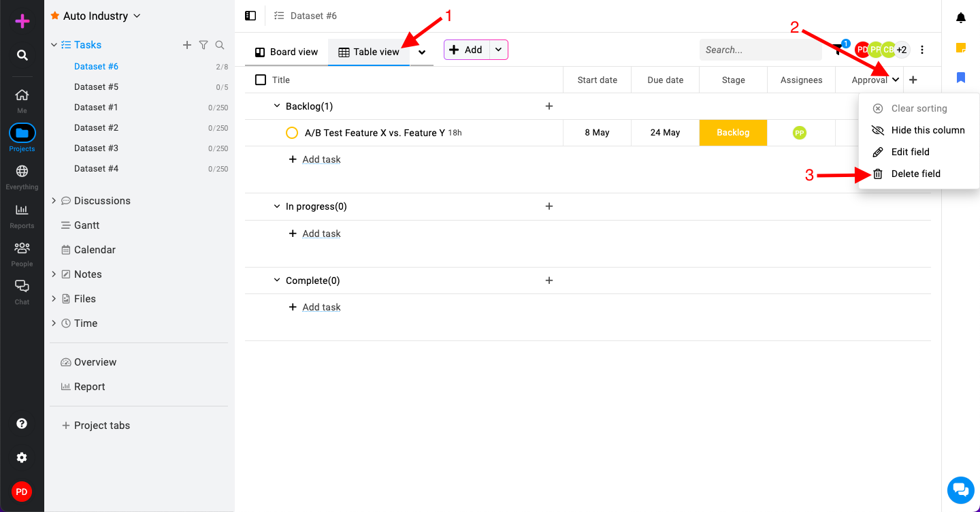Collapse the Complete group
Viewport: 980px width, 512px height.
[277, 281]
